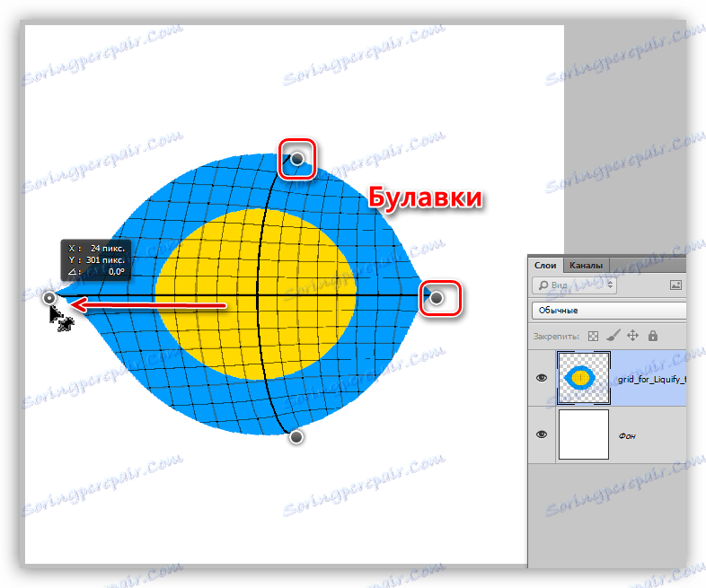Click the pixel layer filter icon
The width and height of the screenshot is (706, 588).
tap(675, 285)
